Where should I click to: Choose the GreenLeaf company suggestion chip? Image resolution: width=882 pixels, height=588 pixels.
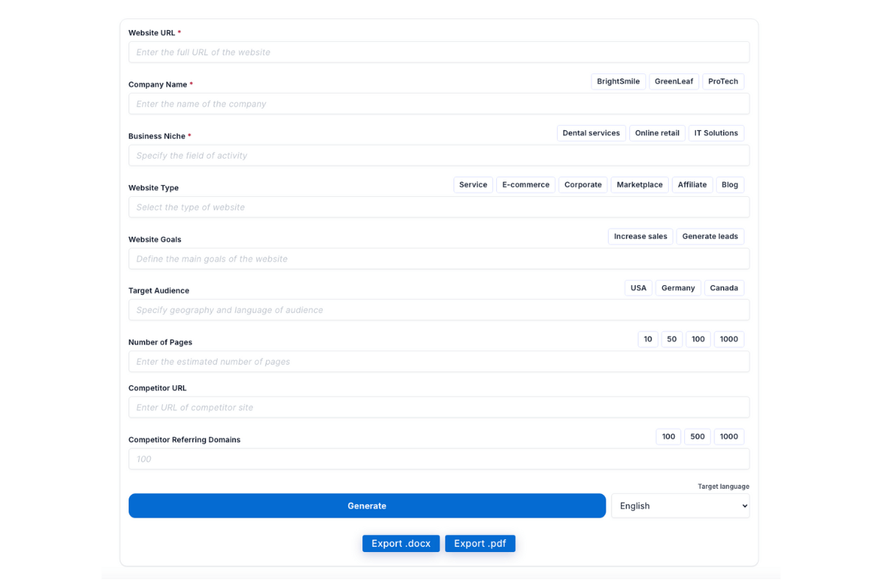click(674, 82)
